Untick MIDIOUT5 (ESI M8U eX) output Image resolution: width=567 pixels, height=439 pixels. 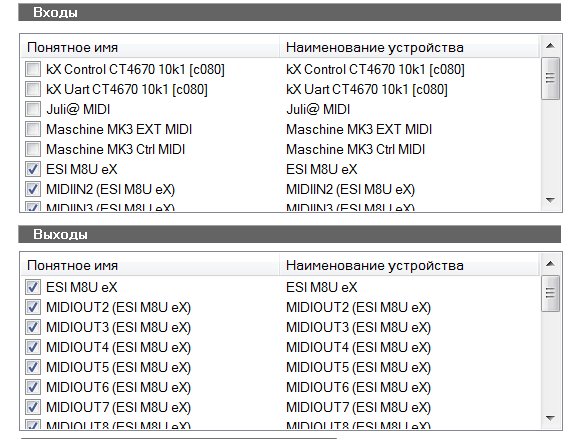(33, 367)
